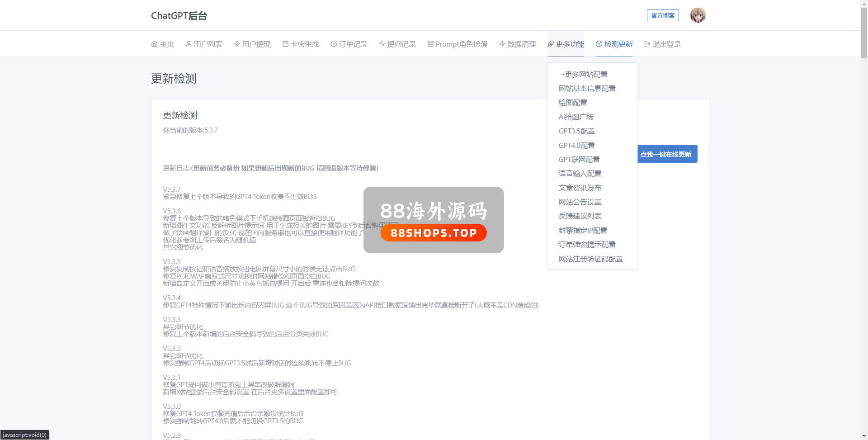Click the page vertical scrollbar

tap(864, 32)
